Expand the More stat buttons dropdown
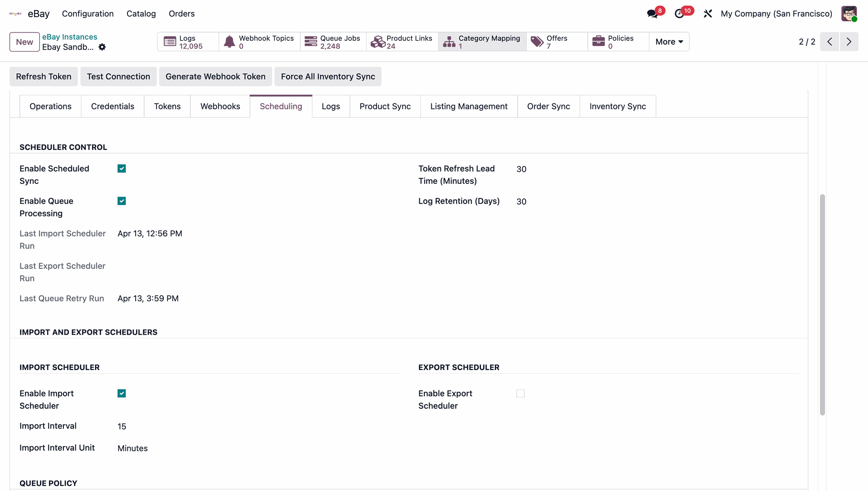Image resolution: width=868 pixels, height=491 pixels. (669, 42)
